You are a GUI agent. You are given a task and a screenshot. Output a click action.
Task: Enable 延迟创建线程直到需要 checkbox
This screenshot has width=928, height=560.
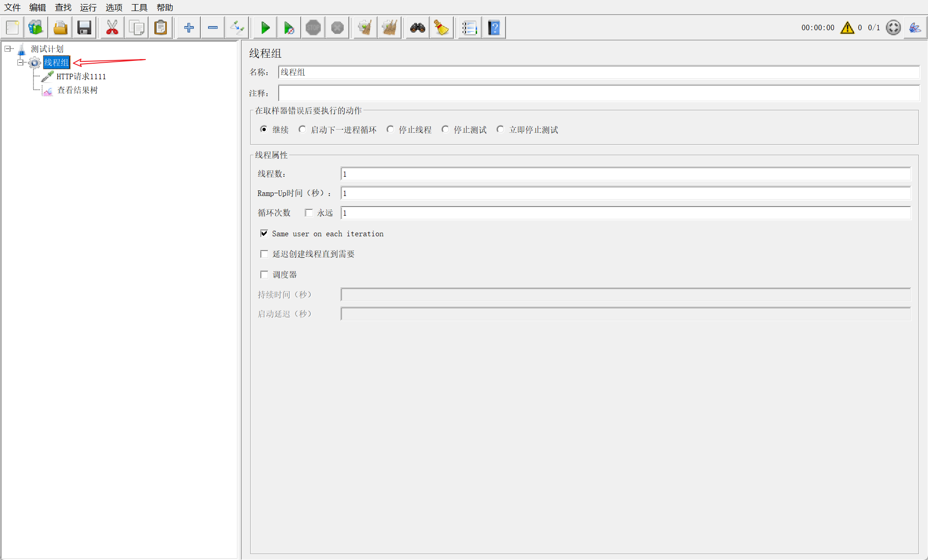pyautogui.click(x=264, y=254)
